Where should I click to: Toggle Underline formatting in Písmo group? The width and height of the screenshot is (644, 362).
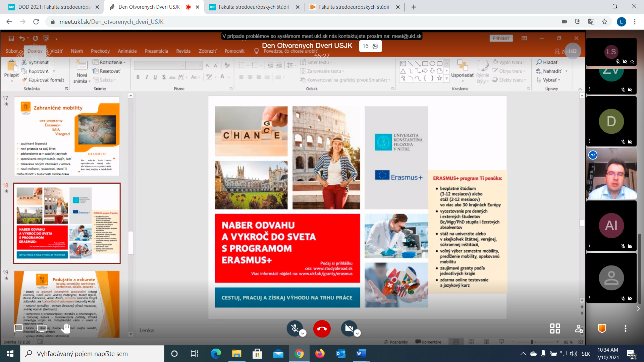(x=155, y=77)
